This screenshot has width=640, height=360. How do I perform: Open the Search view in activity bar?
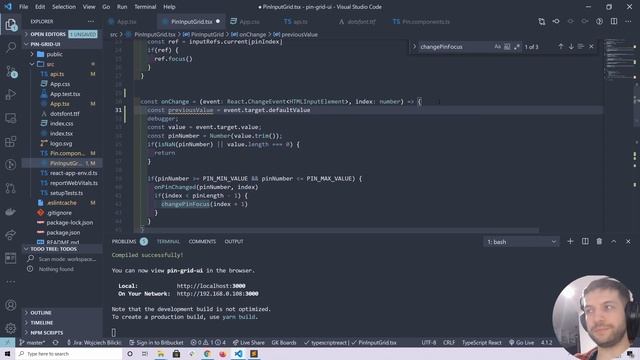tap(11, 48)
